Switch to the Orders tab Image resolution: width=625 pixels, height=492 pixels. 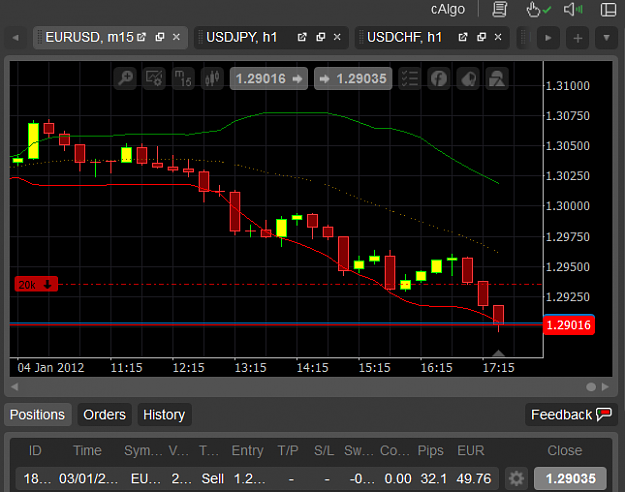[x=104, y=415]
